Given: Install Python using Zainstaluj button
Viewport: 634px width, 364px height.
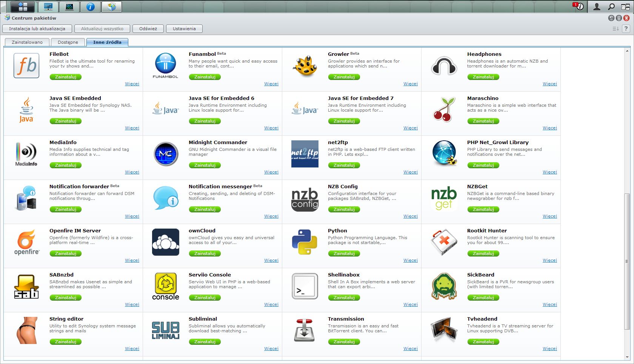Looking at the screenshot, I should [x=344, y=253].
